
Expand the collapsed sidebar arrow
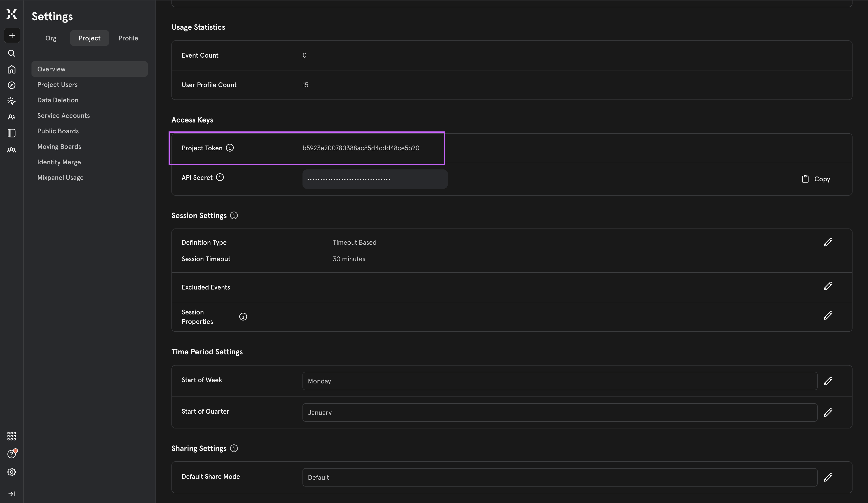pyautogui.click(x=12, y=494)
